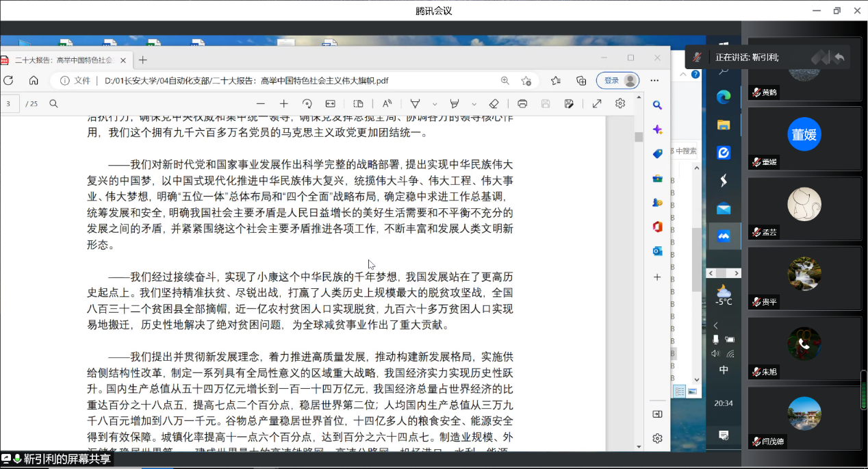Open the shared screen's taskbar weather widget
Screen dimensions: 868x469
click(x=724, y=294)
